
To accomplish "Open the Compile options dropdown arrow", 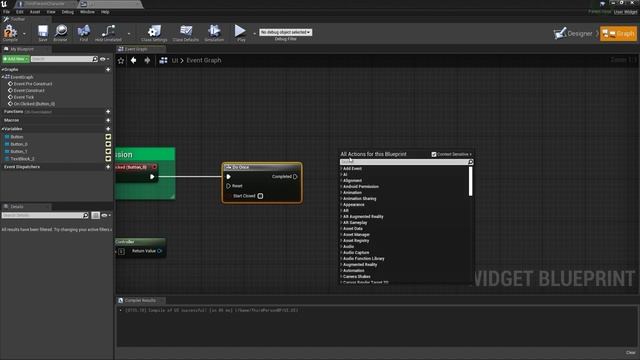I will pos(24,33).
